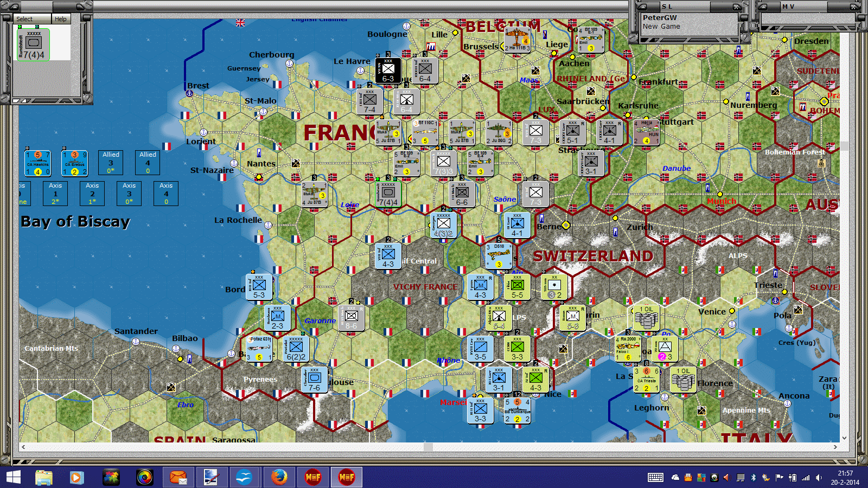Select the yellow 5-4 unit in the Alps

pyautogui.click(x=499, y=318)
